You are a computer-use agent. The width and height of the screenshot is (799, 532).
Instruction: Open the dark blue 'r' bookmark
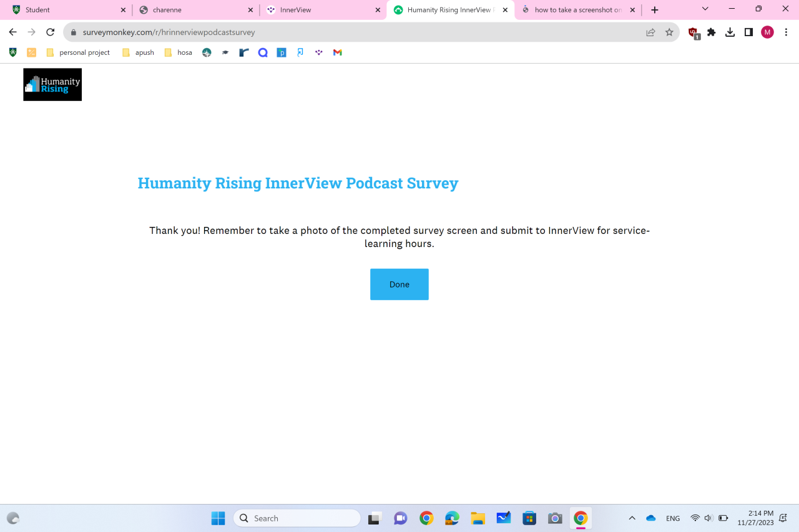click(244, 52)
